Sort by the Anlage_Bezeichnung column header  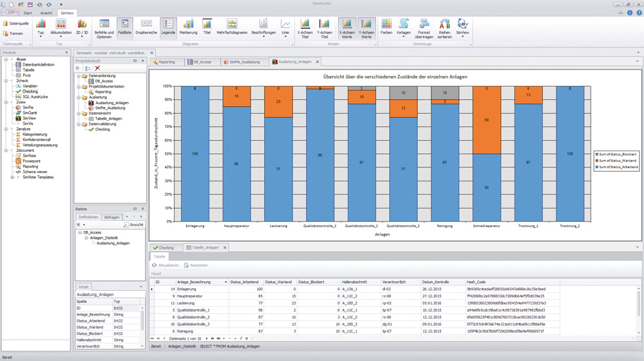pos(200,282)
